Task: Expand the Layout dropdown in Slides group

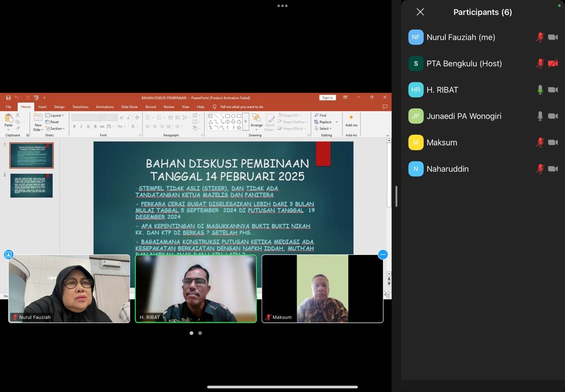Action: tap(55, 116)
